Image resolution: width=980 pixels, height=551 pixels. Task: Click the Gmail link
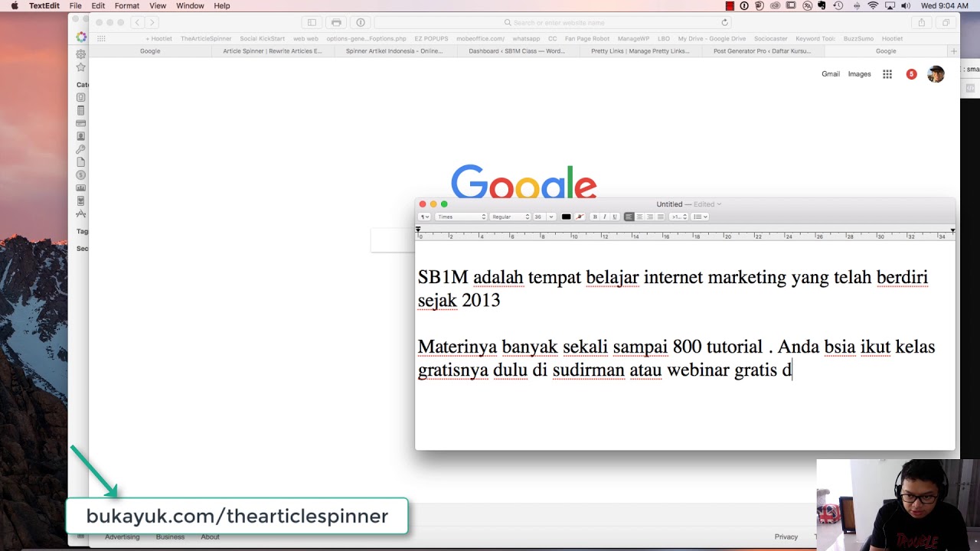click(x=831, y=74)
